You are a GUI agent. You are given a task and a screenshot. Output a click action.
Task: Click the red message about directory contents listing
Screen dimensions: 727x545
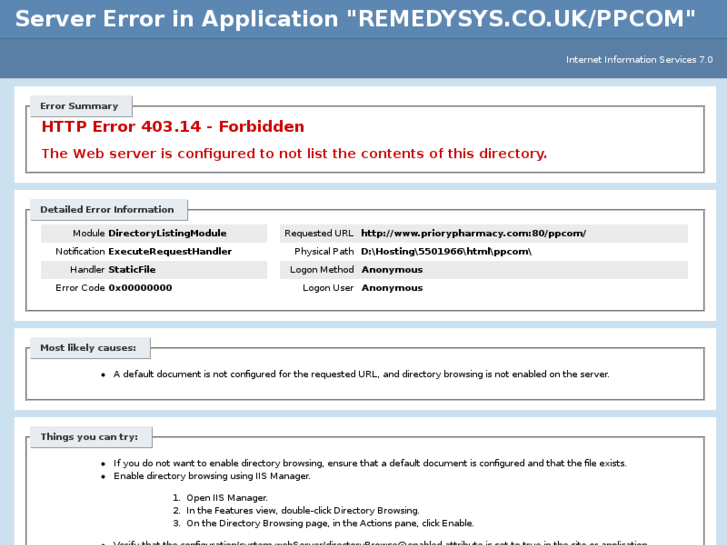click(x=294, y=154)
